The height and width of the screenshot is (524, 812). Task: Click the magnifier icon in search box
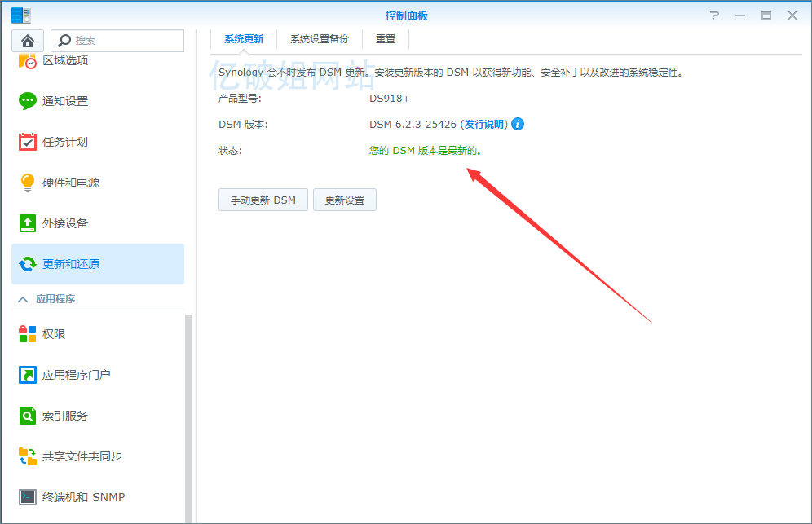pos(64,41)
